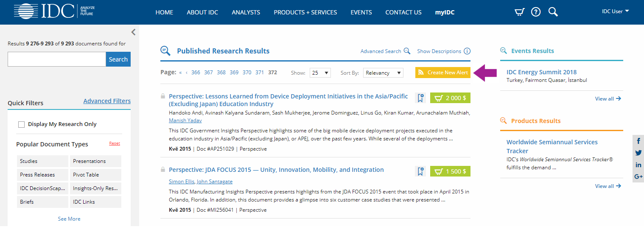Image resolution: width=644 pixels, height=227 pixels.
Task: Click the Show Descriptions info icon
Action: coord(467,51)
